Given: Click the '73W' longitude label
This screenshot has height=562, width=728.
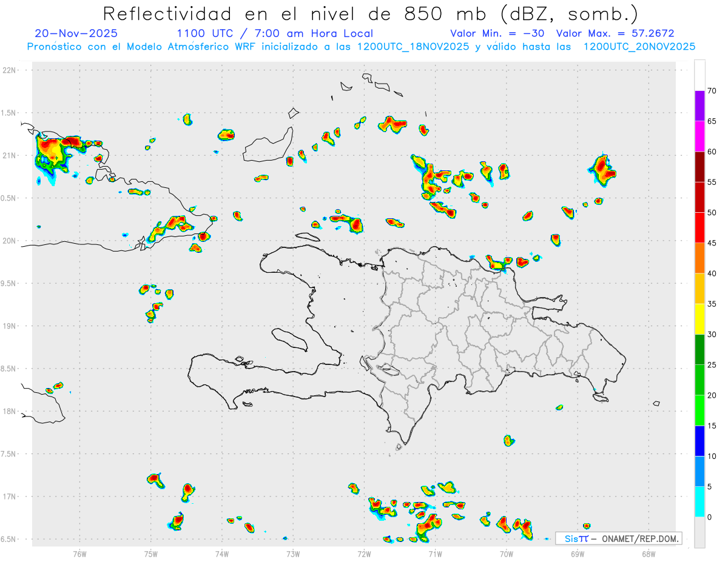Looking at the screenshot, I should 293,554.
